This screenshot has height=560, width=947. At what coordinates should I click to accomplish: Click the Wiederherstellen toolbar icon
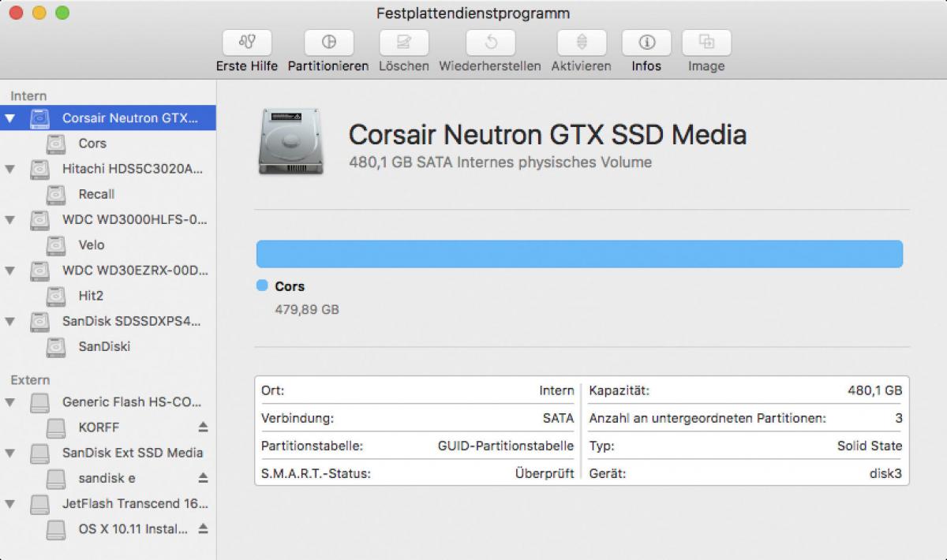490,43
